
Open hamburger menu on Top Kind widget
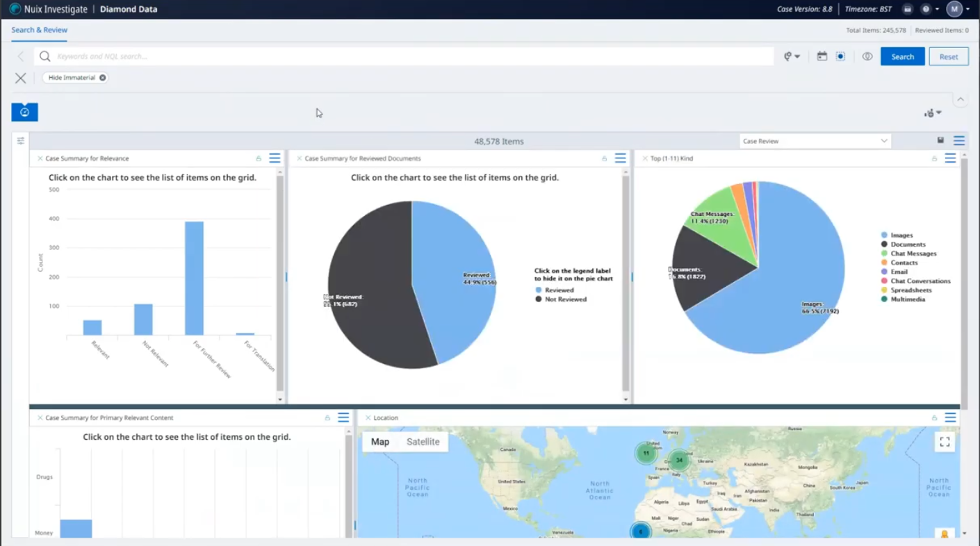tap(950, 158)
